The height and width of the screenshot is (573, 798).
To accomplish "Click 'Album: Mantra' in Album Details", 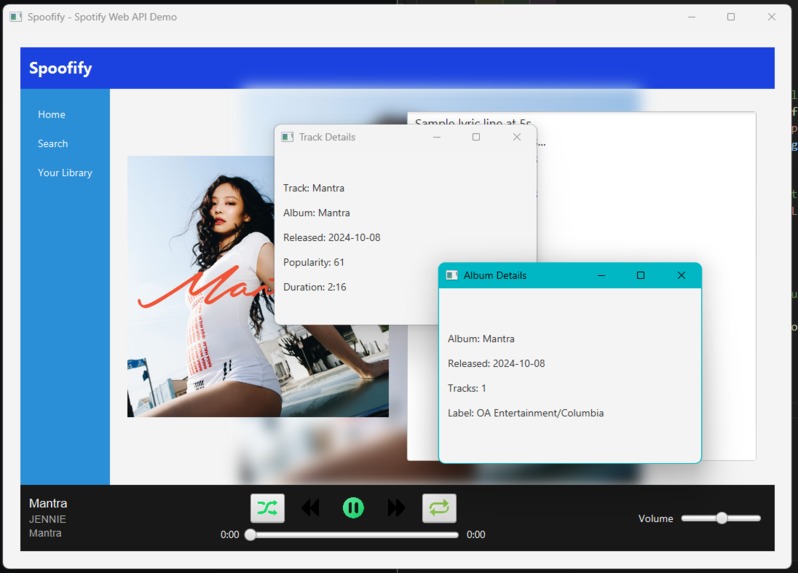I will [x=481, y=338].
